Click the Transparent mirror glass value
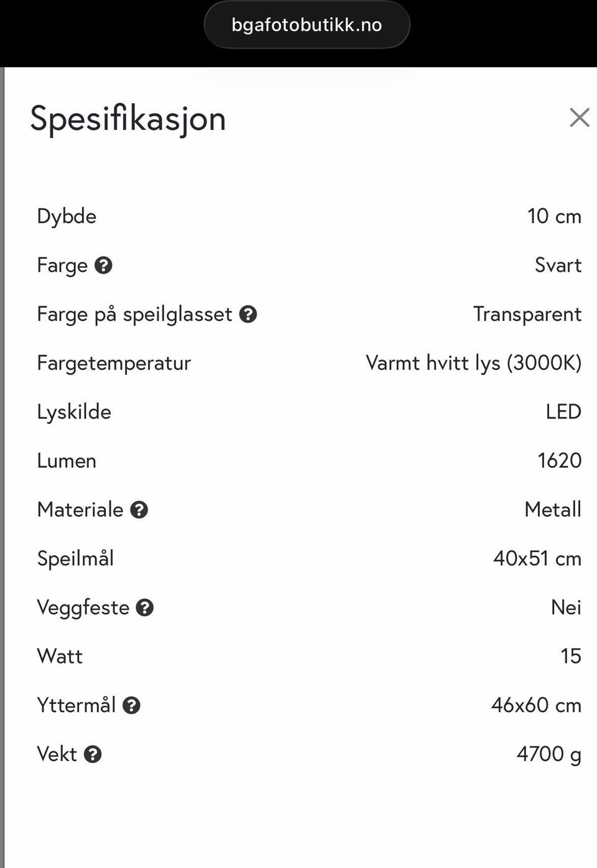Image resolution: width=597 pixels, height=868 pixels. [x=527, y=314]
